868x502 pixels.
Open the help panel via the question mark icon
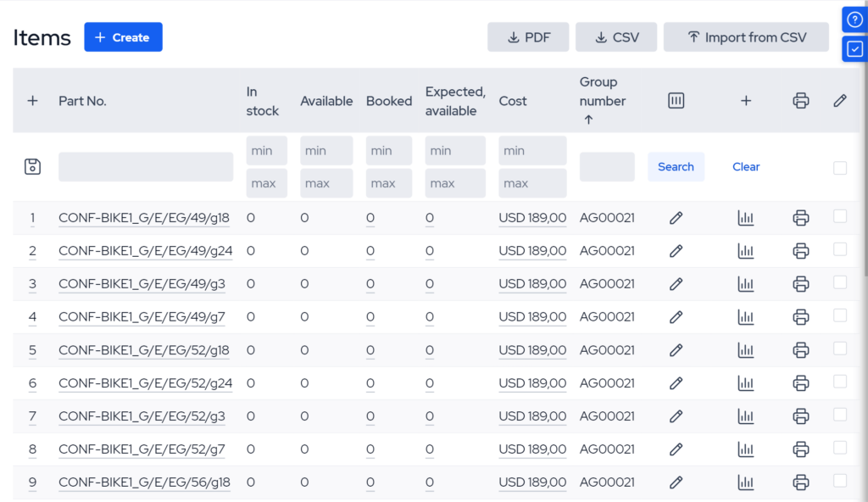[x=854, y=19]
